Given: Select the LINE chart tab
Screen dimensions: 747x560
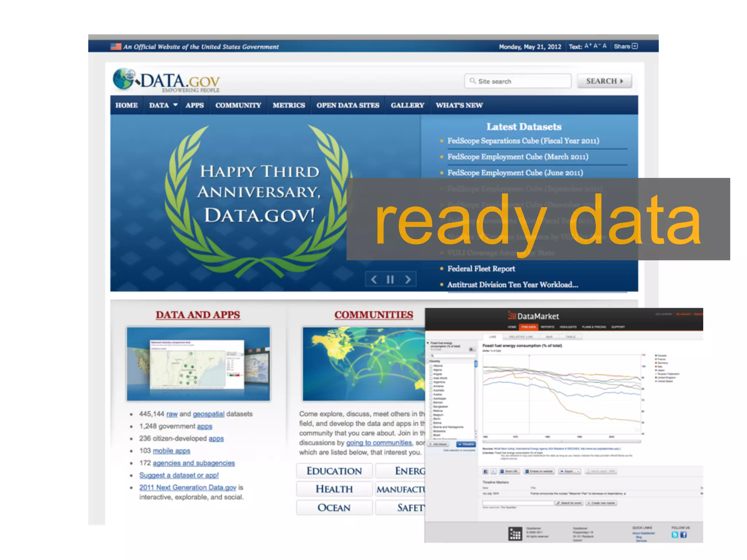Looking at the screenshot, I should tap(492, 337).
